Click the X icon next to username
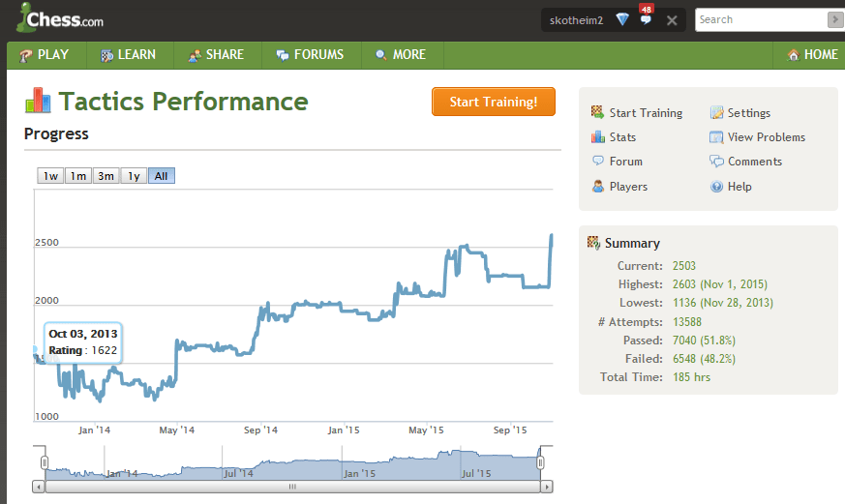This screenshot has height=504, width=845. [672, 20]
